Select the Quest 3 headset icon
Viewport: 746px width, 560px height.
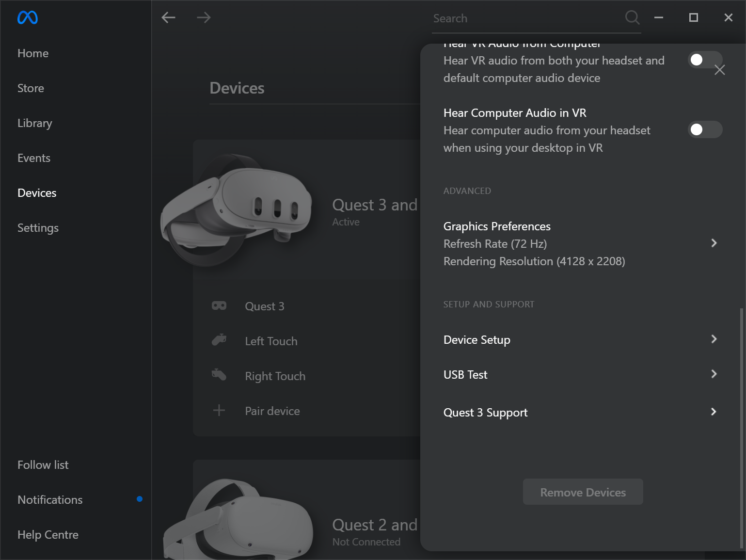point(219,305)
